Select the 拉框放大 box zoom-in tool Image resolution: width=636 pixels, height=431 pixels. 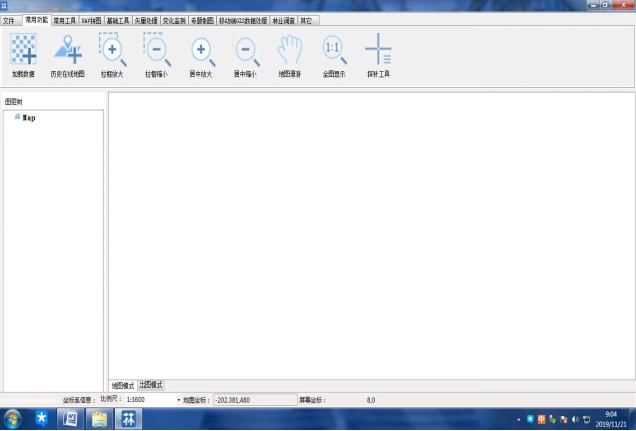pos(113,50)
